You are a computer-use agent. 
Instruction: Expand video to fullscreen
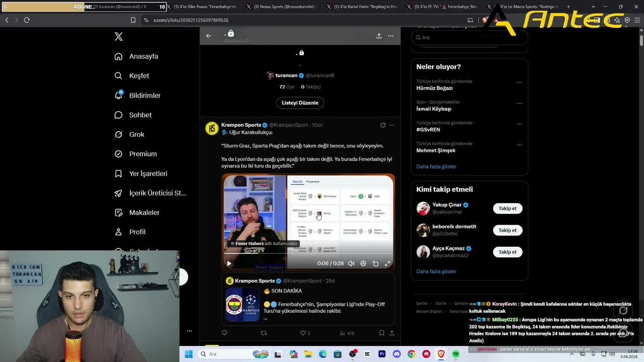[387, 263]
